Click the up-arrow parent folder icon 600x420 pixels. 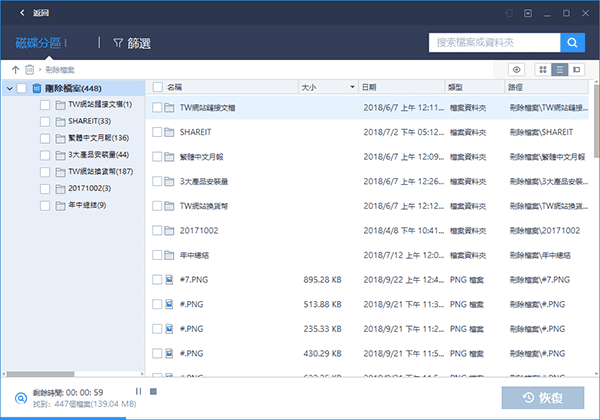[15, 70]
